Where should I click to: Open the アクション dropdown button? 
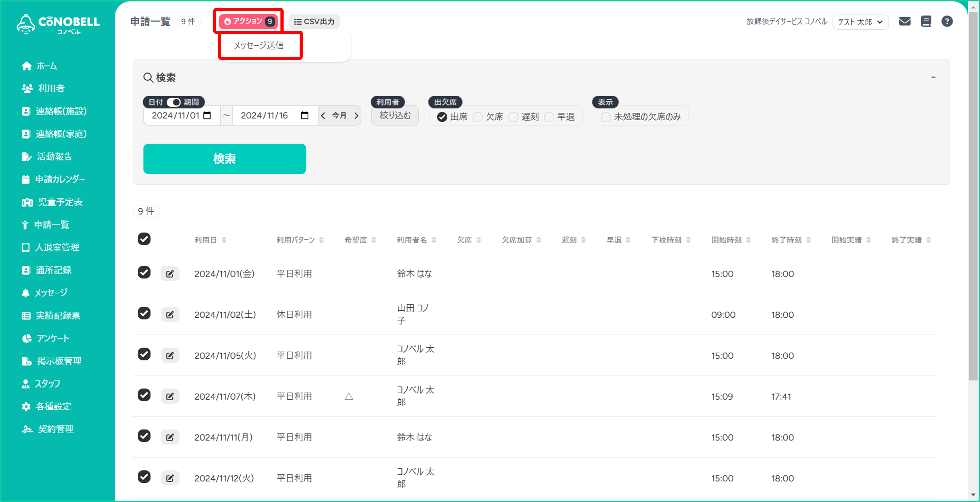pyautogui.click(x=248, y=21)
